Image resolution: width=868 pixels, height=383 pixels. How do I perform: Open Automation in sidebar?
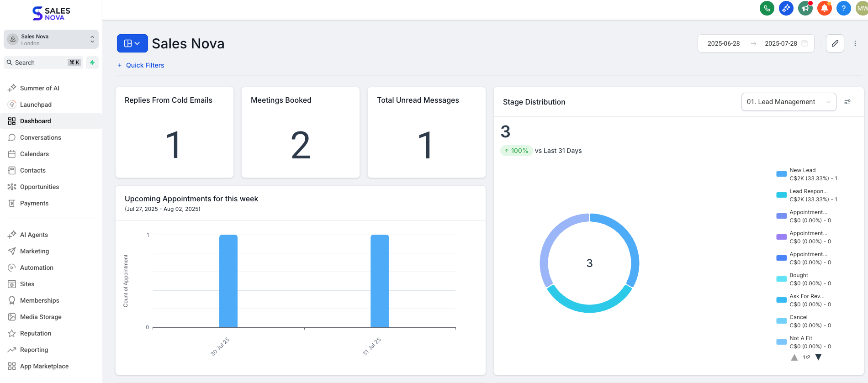[x=51, y=268]
